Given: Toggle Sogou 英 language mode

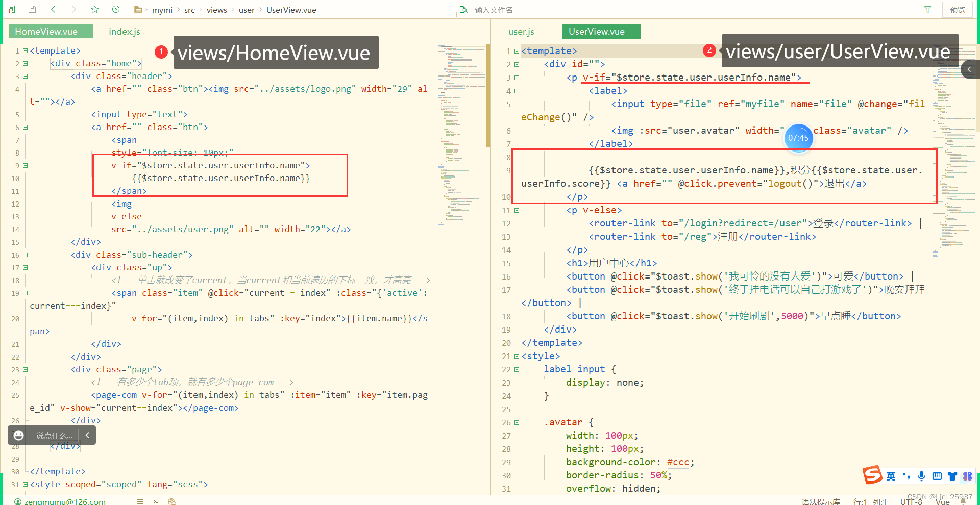Looking at the screenshot, I should tap(891, 476).
